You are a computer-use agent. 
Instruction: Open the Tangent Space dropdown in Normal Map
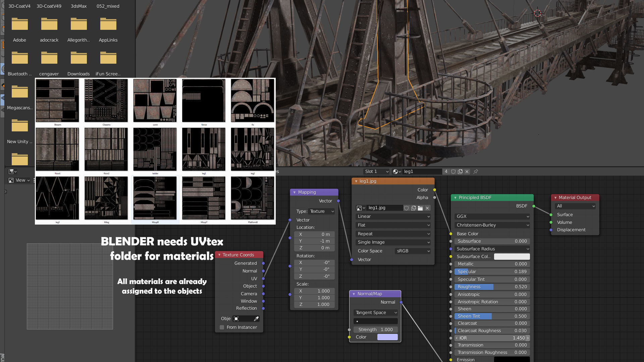coord(376,313)
